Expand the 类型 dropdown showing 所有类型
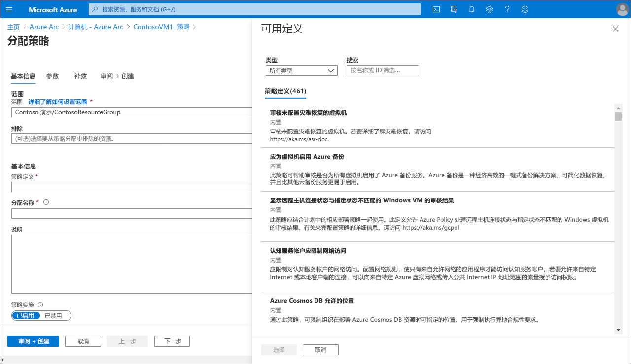 (x=301, y=70)
